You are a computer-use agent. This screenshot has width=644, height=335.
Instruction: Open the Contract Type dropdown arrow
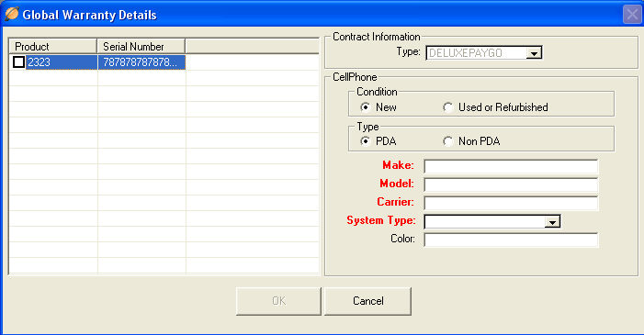coord(534,53)
